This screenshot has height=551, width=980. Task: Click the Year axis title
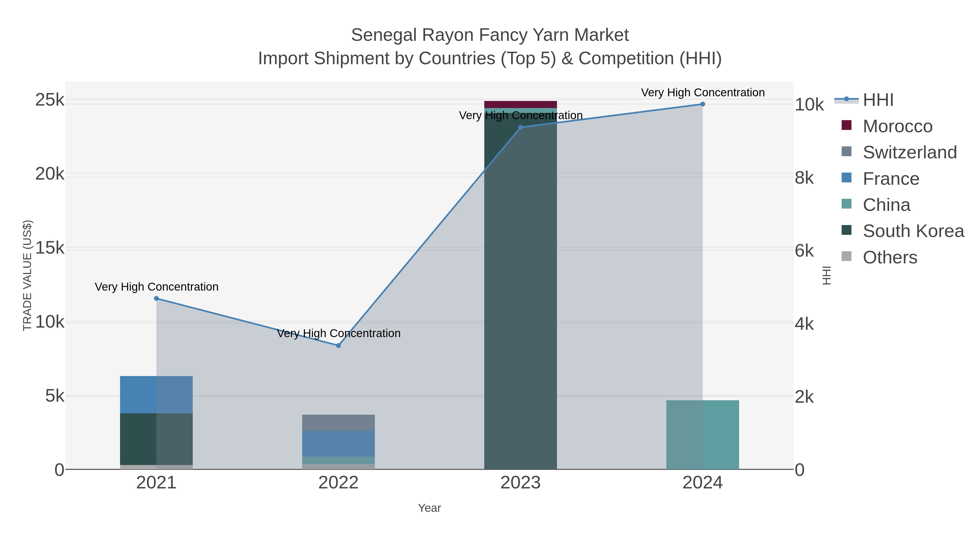(x=430, y=508)
